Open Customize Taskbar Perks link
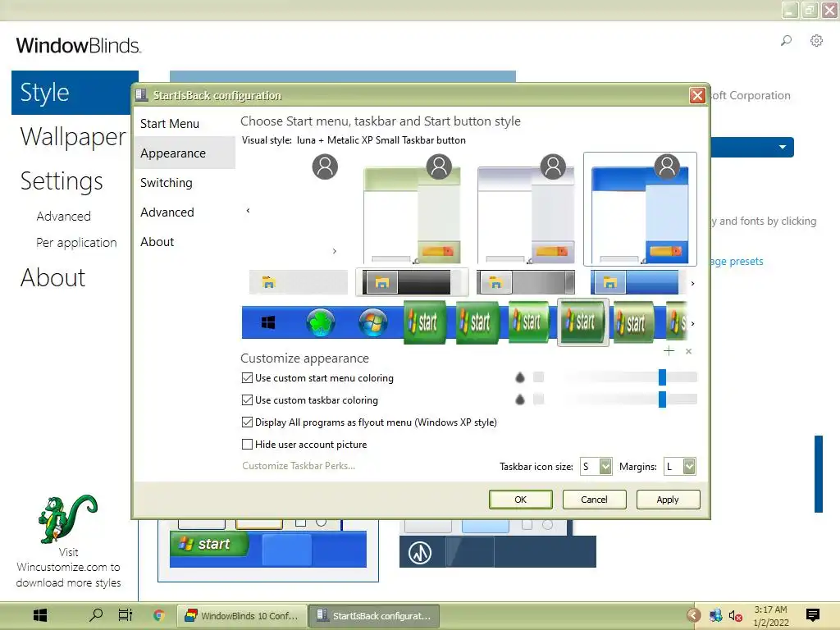The width and height of the screenshot is (840, 630). click(x=299, y=466)
